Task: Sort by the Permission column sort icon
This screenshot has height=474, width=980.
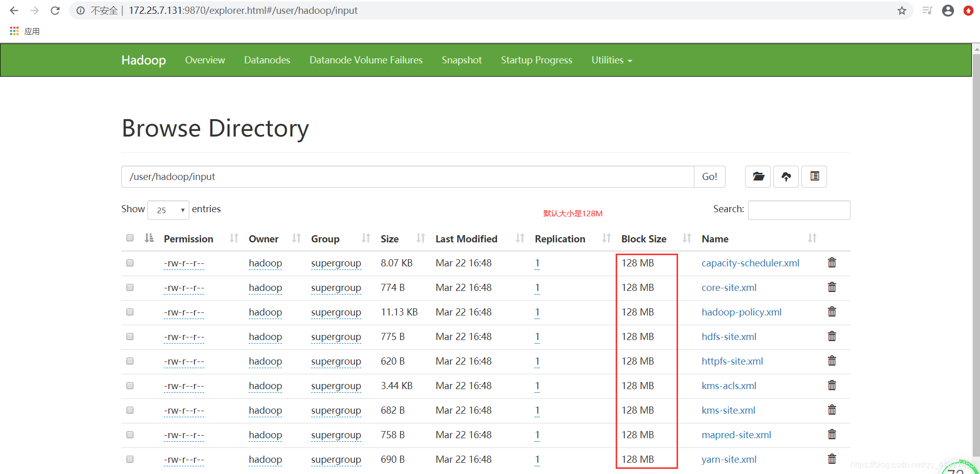Action: pos(234,238)
